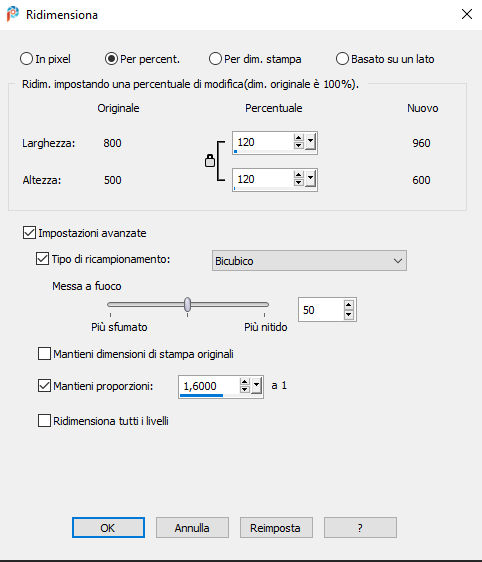482x562 pixels.
Task: Select Per dim. stampa option
Action: [x=215, y=59]
